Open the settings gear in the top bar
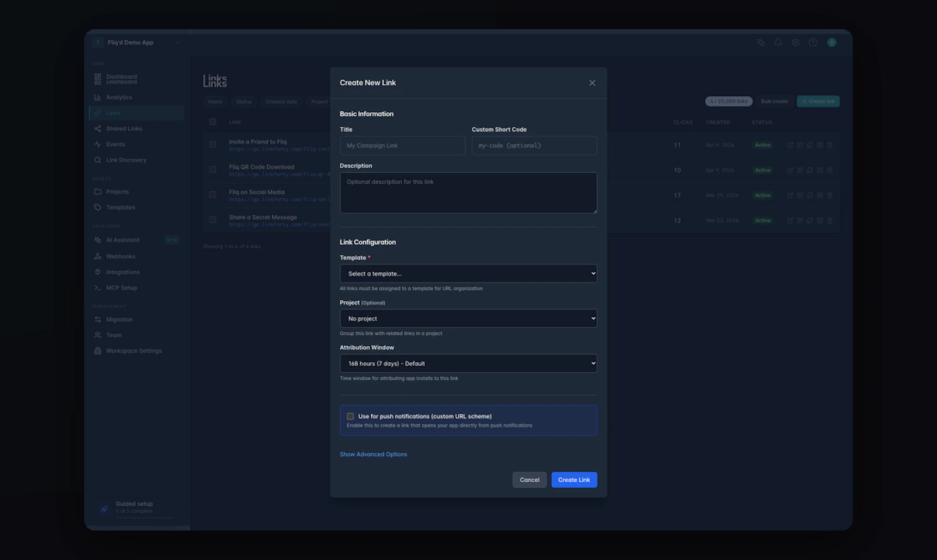The width and height of the screenshot is (937, 560). point(795,42)
